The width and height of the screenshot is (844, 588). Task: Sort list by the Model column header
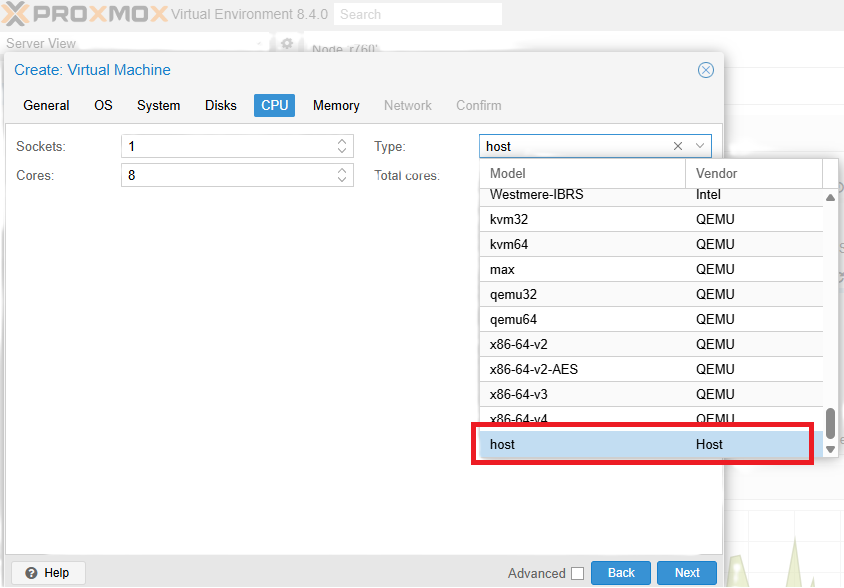click(582, 173)
